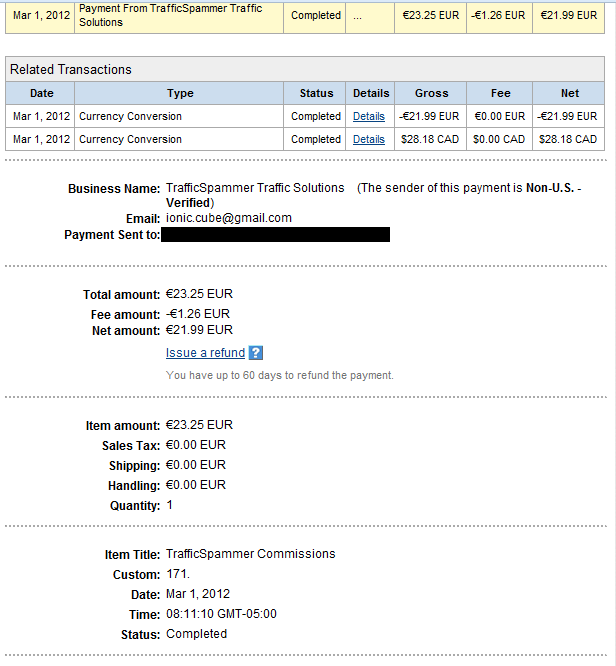The width and height of the screenshot is (616, 666).
Task: Click the Fee amount value -€1.26 EUR
Action: [x=198, y=314]
